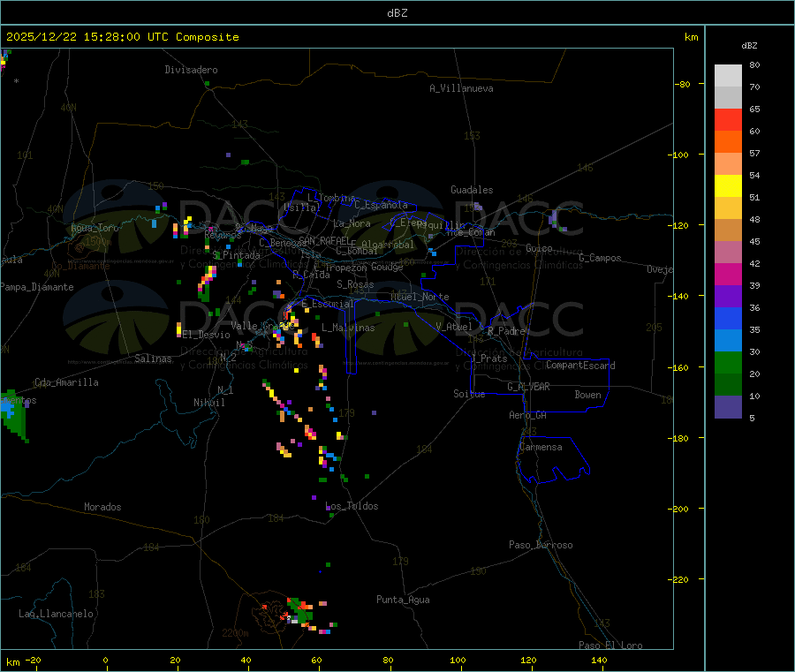Click the dBZ title at top
Viewport: 795px width, 672px height.
[x=397, y=13]
